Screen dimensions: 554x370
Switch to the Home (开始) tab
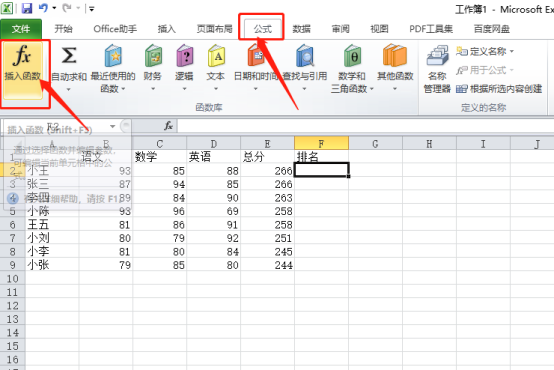pos(64,29)
